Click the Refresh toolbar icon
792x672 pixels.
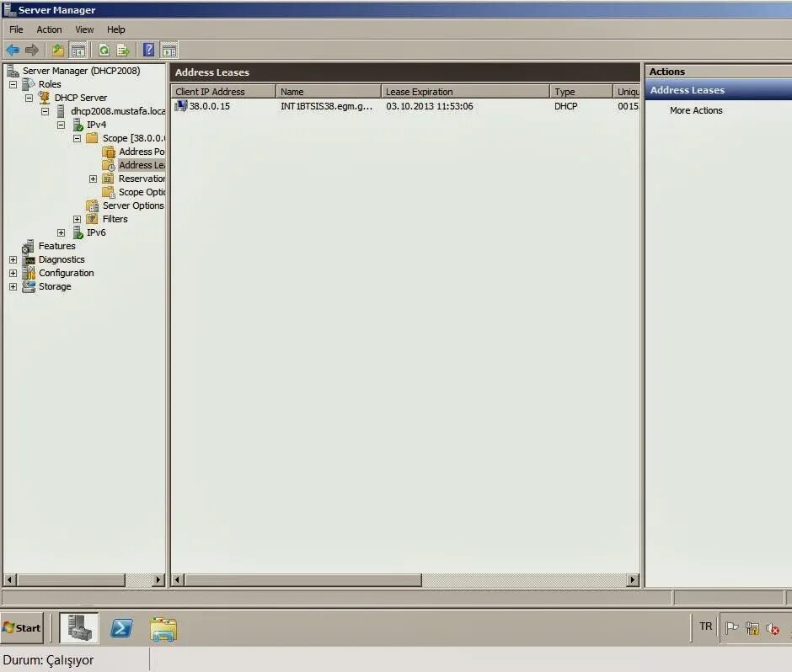click(104, 50)
